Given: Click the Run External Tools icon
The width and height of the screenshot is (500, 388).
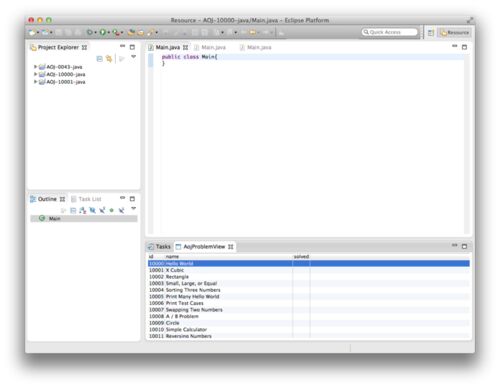Looking at the screenshot, I should (x=116, y=32).
